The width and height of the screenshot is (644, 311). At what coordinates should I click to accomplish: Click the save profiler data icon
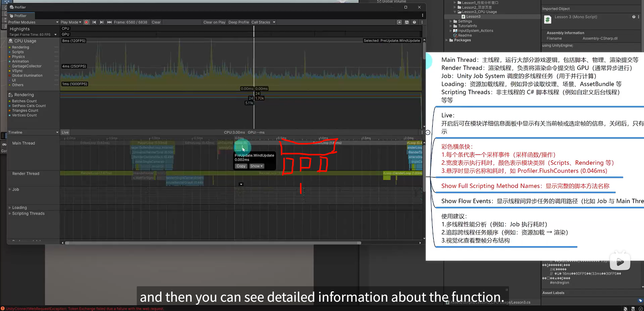407,22
